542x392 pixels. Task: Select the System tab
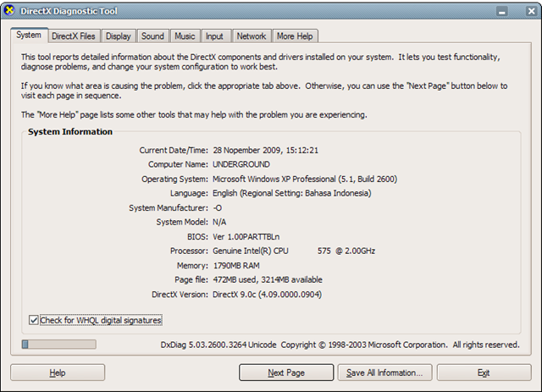[x=29, y=36]
